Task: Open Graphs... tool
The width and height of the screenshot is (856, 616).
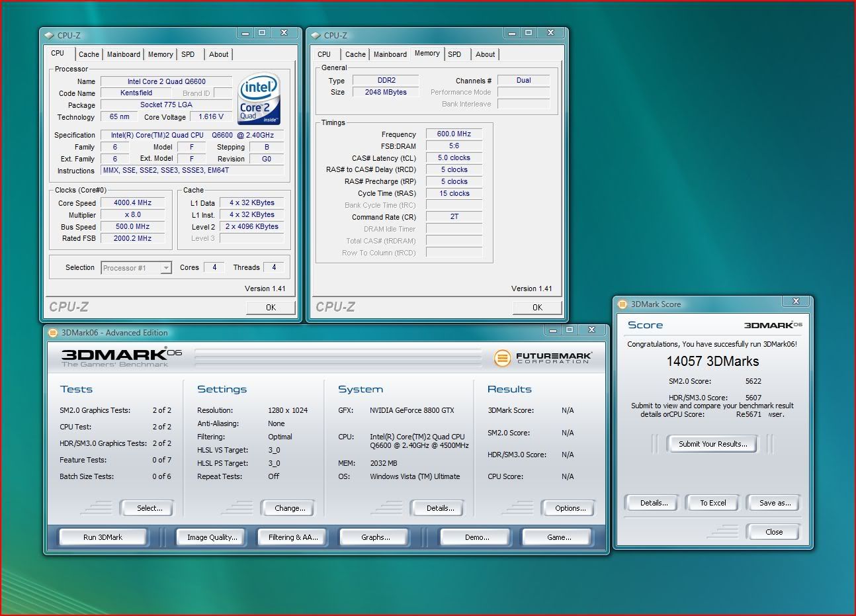Action: 375,537
